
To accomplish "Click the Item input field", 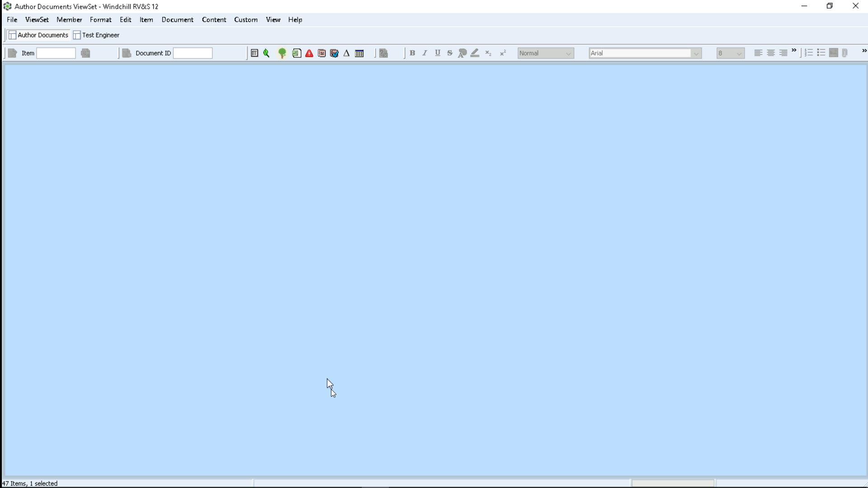I will (56, 53).
